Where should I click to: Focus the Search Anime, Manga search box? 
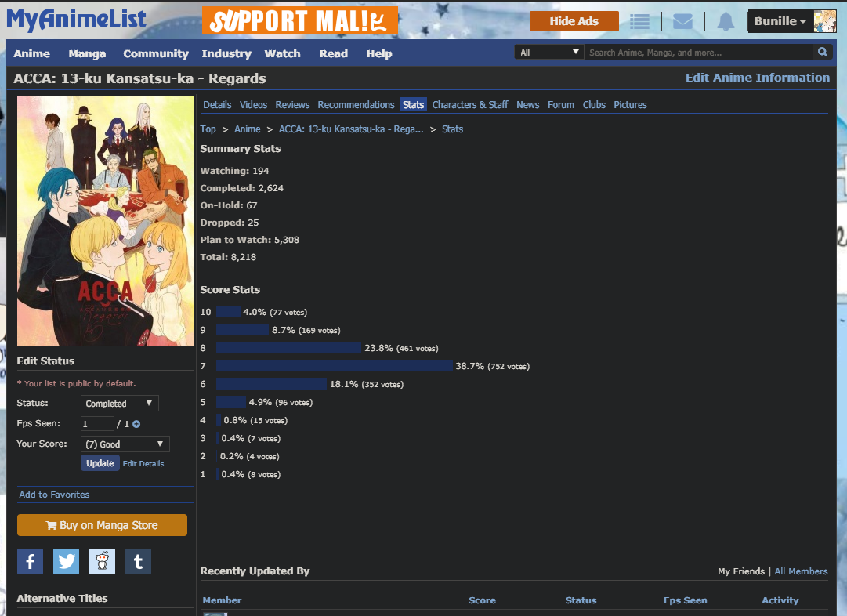click(x=698, y=52)
